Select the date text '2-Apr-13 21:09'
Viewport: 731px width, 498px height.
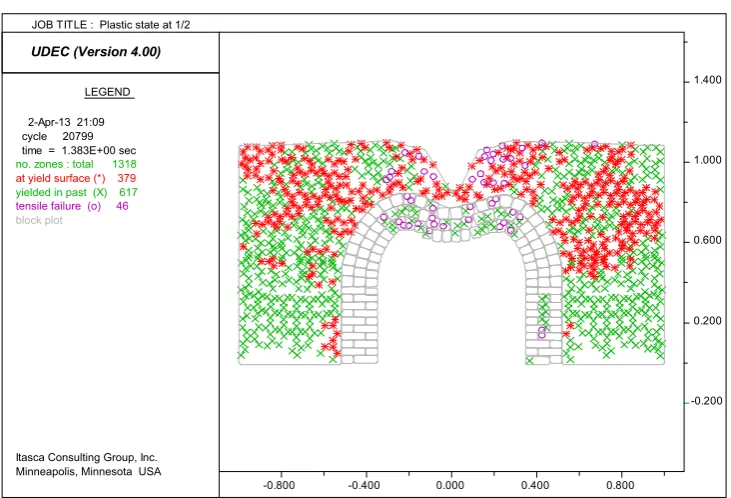tap(66, 122)
